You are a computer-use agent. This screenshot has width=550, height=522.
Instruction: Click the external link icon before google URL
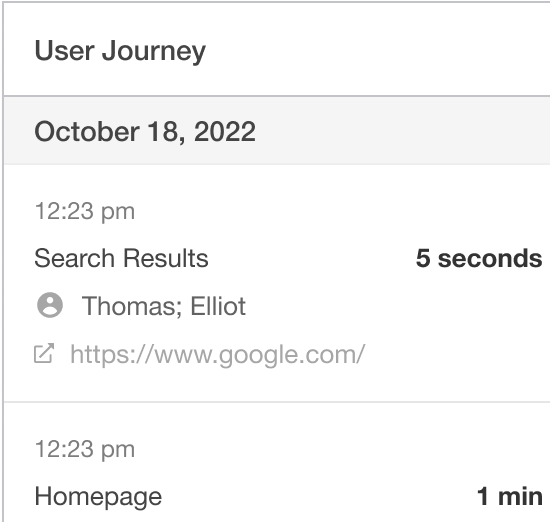pos(44,353)
